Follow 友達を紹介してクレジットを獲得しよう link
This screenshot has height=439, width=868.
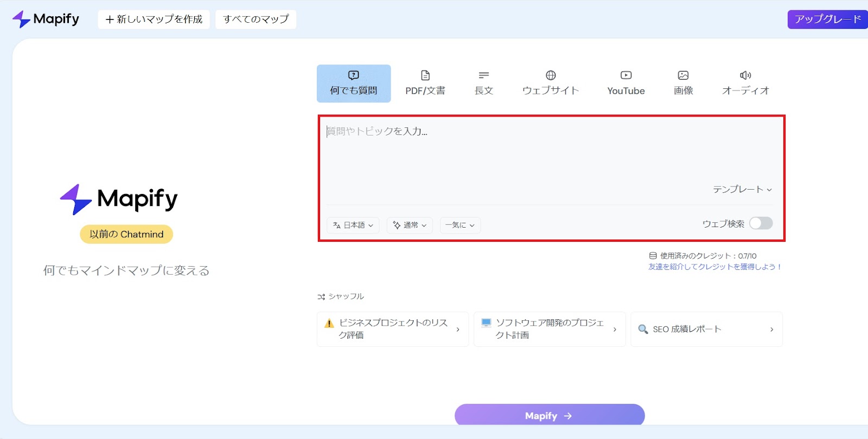tap(715, 267)
